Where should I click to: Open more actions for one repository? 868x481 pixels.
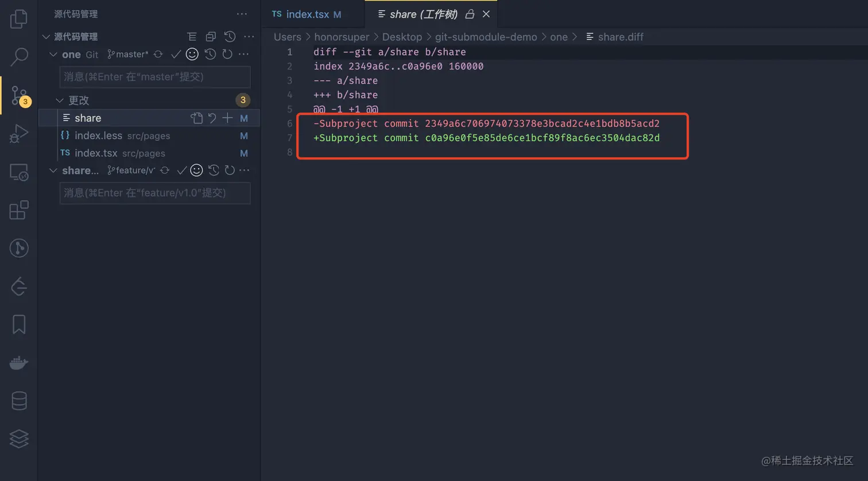243,55
